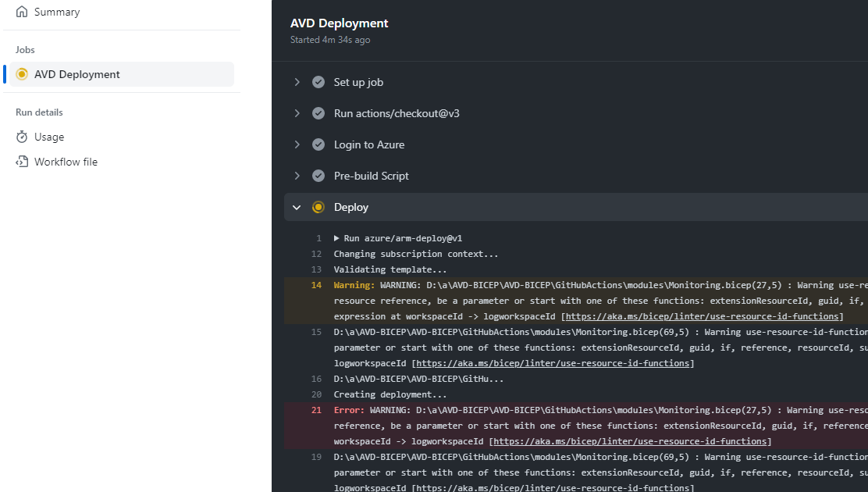The height and width of the screenshot is (492, 868).
Task: Click log line number 21
Action: [x=316, y=410]
